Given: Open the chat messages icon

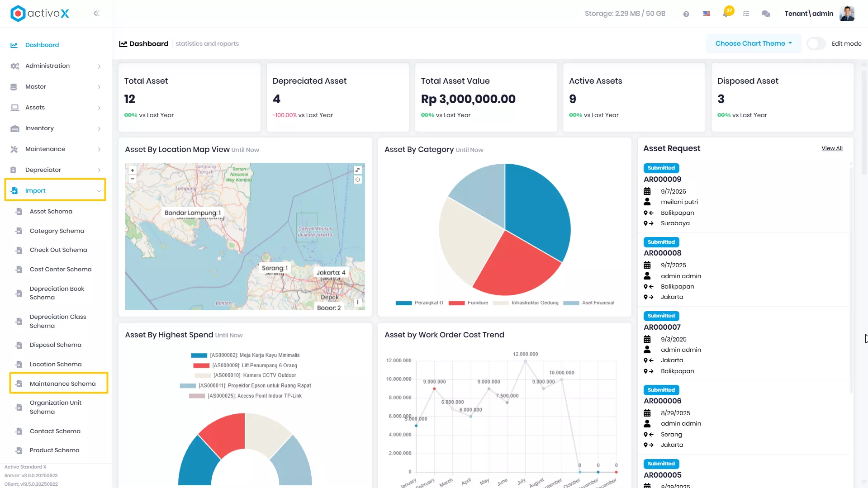Looking at the screenshot, I should tap(766, 14).
